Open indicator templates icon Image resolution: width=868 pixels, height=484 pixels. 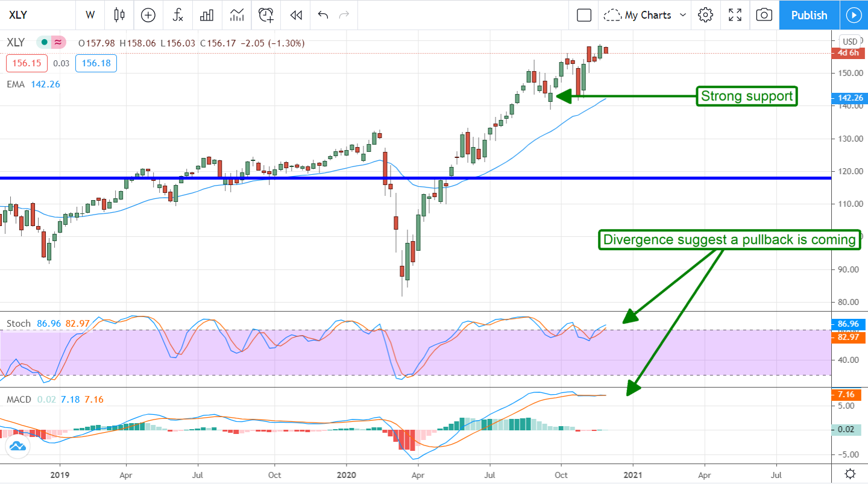point(237,15)
